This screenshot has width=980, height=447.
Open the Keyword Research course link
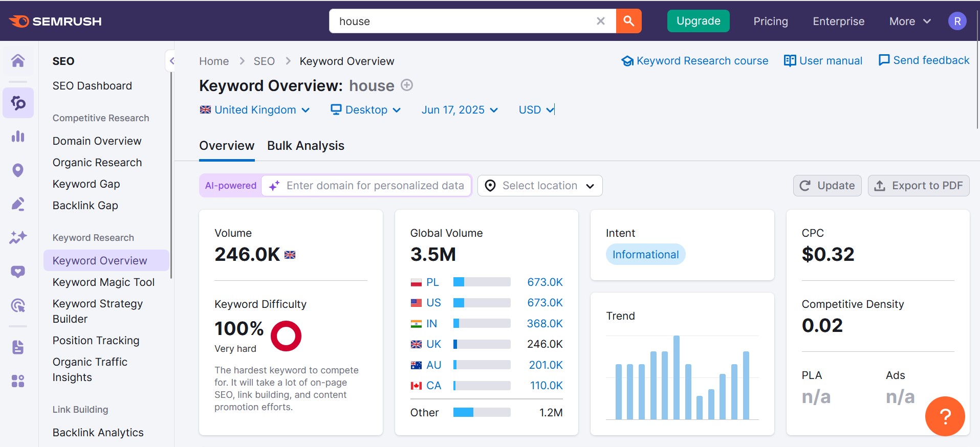click(x=695, y=61)
